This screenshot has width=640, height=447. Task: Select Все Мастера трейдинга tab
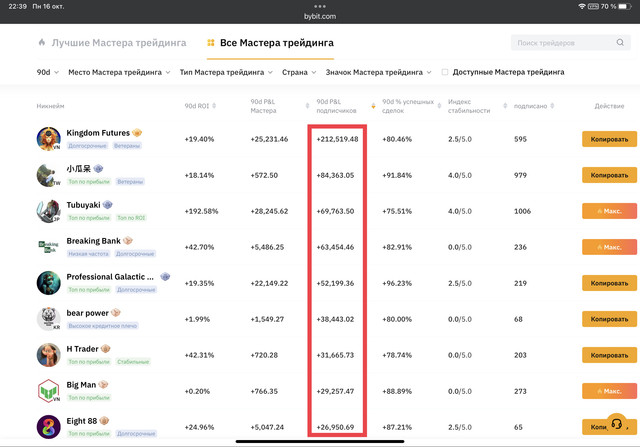[270, 43]
